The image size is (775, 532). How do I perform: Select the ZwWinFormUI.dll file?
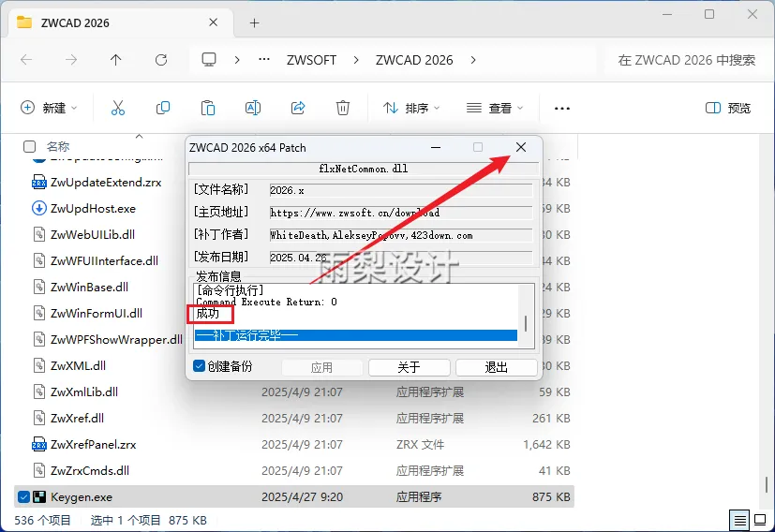pos(97,313)
